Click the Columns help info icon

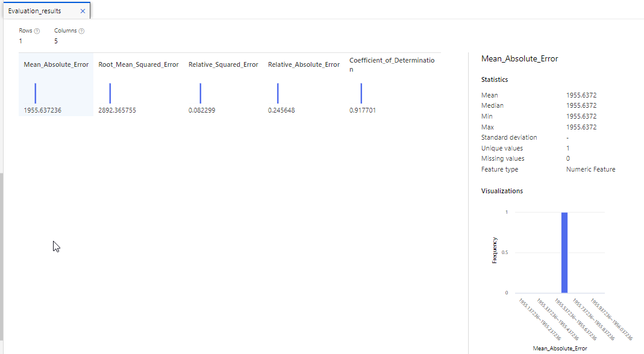81,31
